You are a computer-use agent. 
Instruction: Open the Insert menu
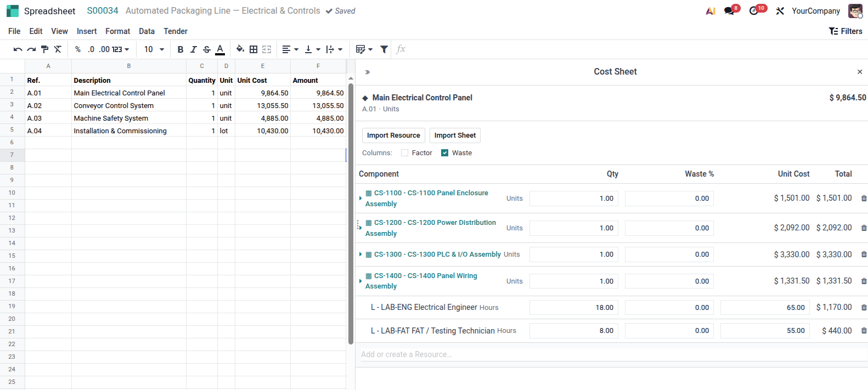[x=87, y=31]
